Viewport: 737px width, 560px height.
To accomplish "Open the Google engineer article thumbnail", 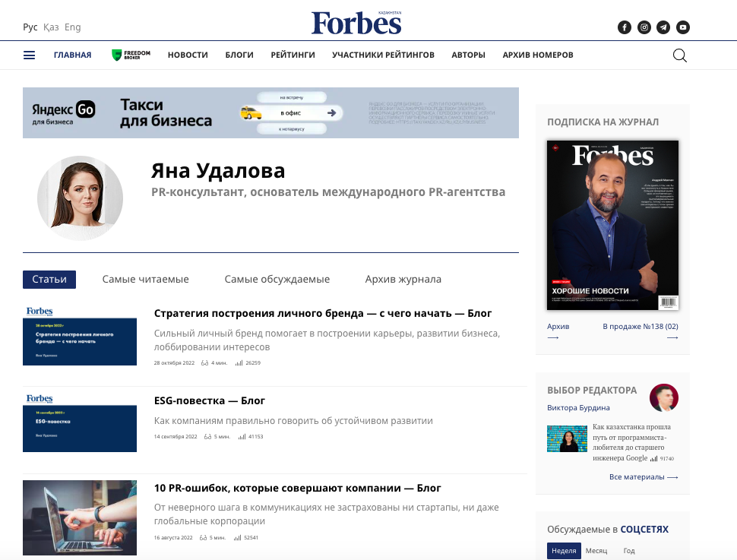I will click(x=568, y=438).
